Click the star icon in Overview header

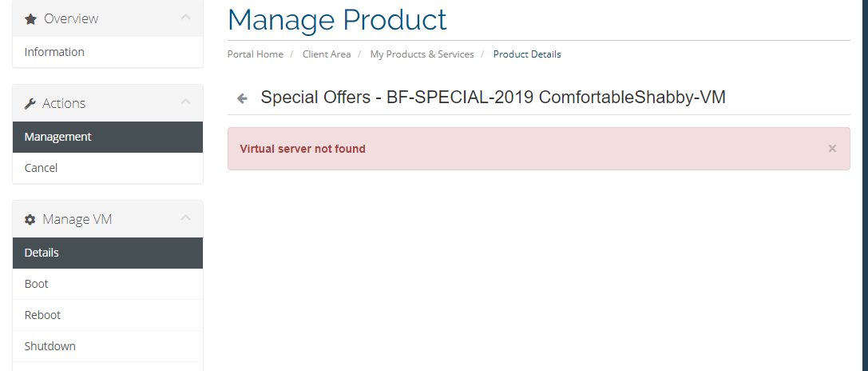(x=30, y=18)
